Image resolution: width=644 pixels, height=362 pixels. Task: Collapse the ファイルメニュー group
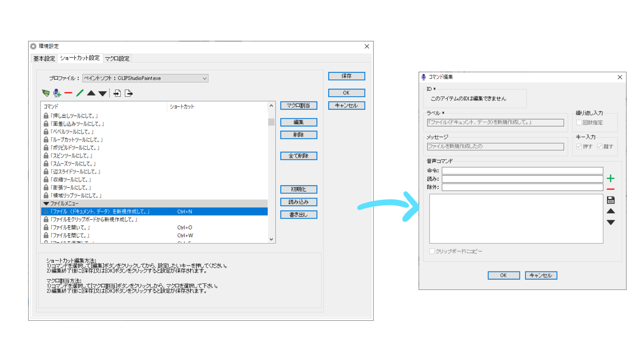pos(46,203)
